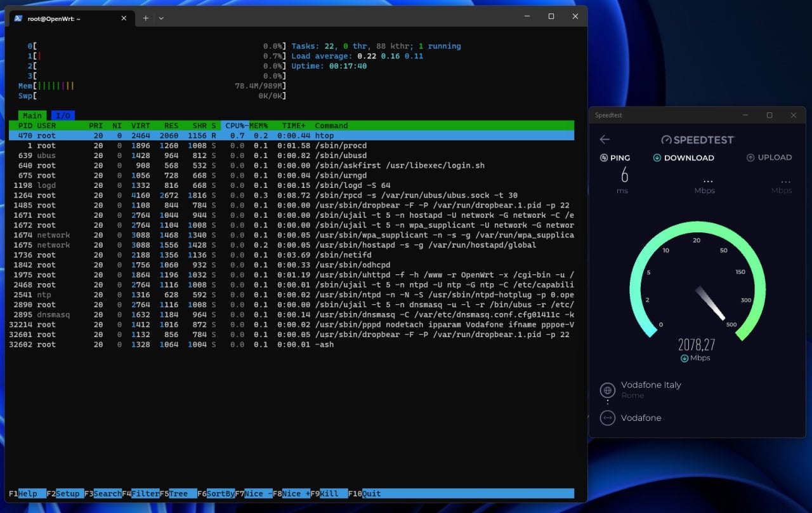Minimize the terminal window
Screen dimensions: 812x513
pos(527,17)
